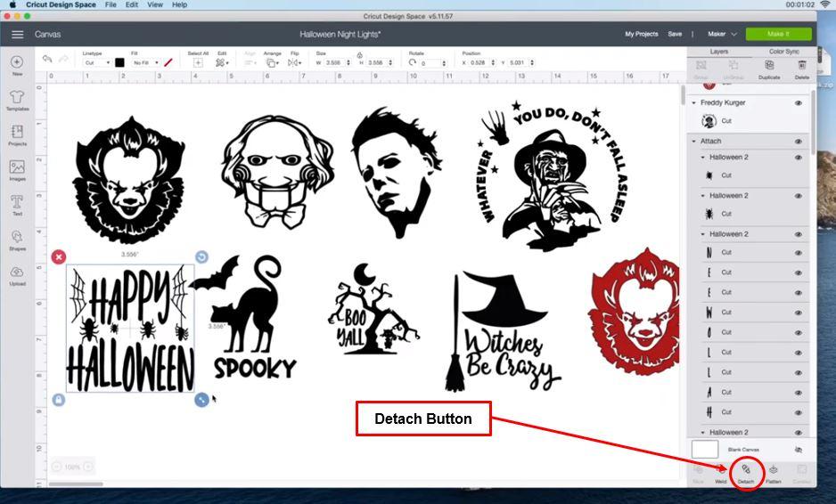
Task: Toggle Blank Canvas visibility
Action: point(799,450)
